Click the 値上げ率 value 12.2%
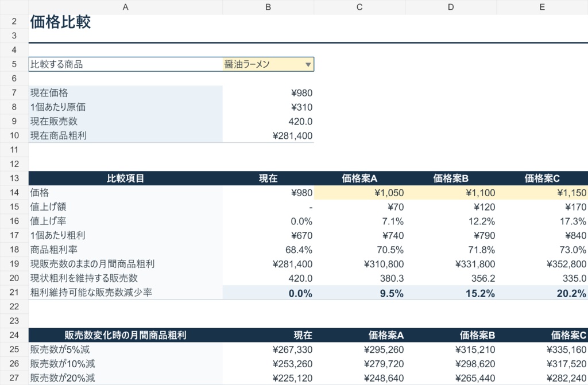The image size is (588, 385). pyautogui.click(x=451, y=221)
